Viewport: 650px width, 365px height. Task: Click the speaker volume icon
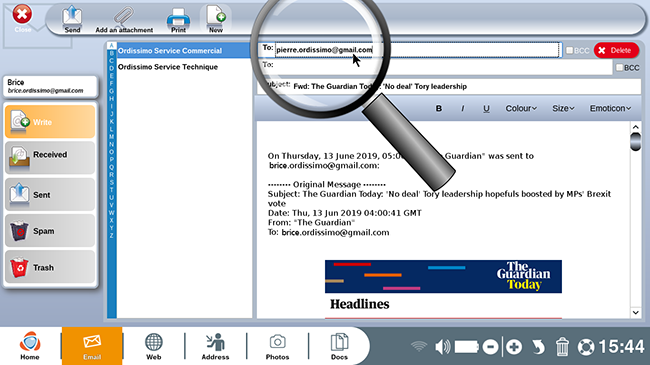[x=442, y=346]
